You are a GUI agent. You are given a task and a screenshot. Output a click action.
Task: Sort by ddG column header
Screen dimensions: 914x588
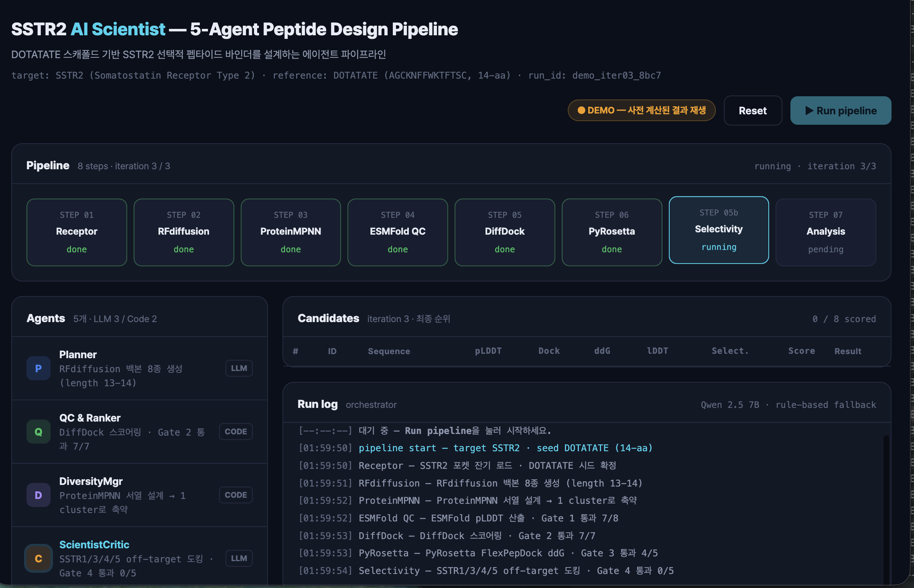point(602,351)
